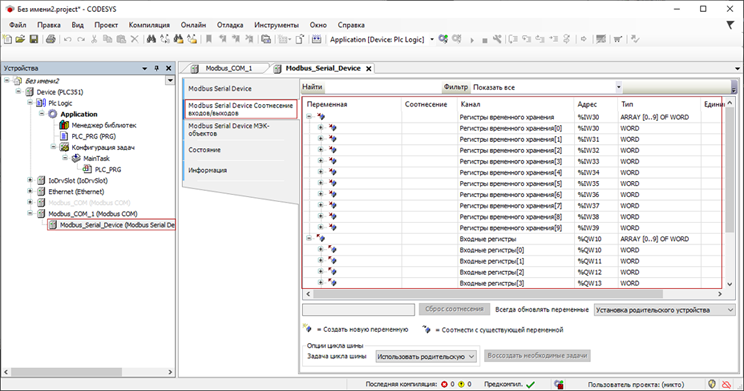The width and height of the screenshot is (744, 391).
Task: Open the Устройства panel dropdown arrow
Action: pos(145,68)
